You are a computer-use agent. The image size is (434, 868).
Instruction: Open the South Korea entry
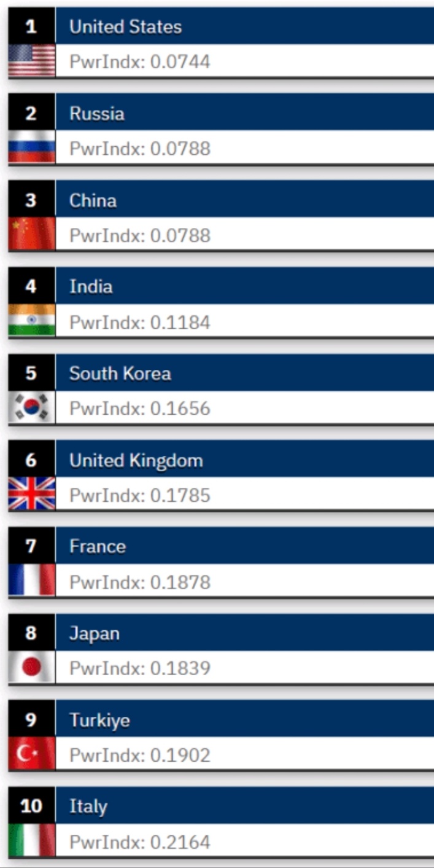tap(120, 373)
